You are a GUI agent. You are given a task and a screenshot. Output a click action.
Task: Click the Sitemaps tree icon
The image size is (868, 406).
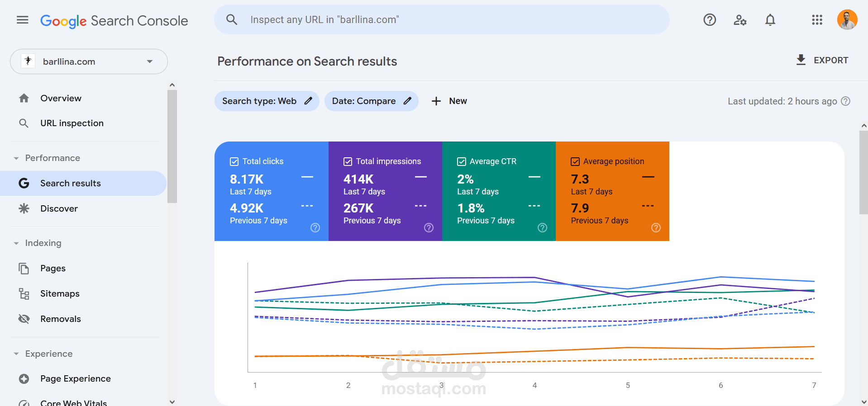click(x=24, y=293)
